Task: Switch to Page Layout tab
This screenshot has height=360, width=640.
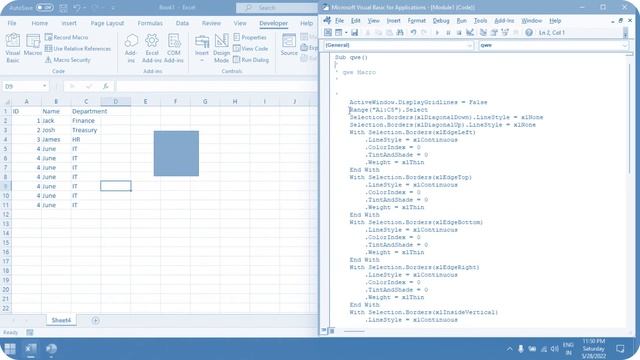Action: pyautogui.click(x=107, y=23)
